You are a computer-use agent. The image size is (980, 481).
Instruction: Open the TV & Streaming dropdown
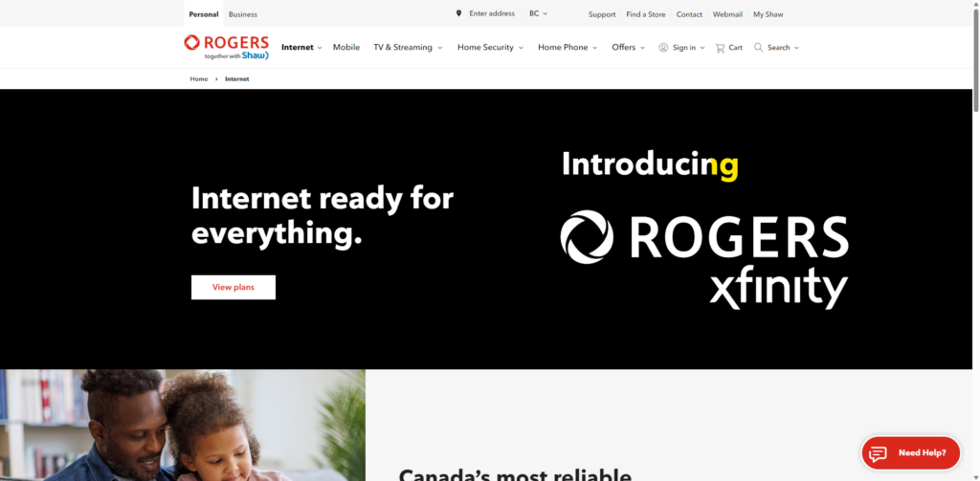pos(408,47)
